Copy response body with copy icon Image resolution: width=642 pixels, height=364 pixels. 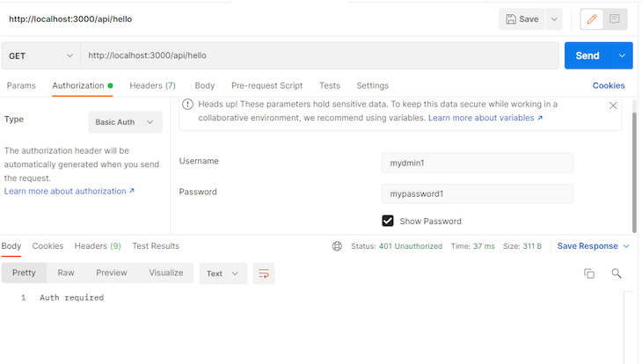tap(589, 273)
